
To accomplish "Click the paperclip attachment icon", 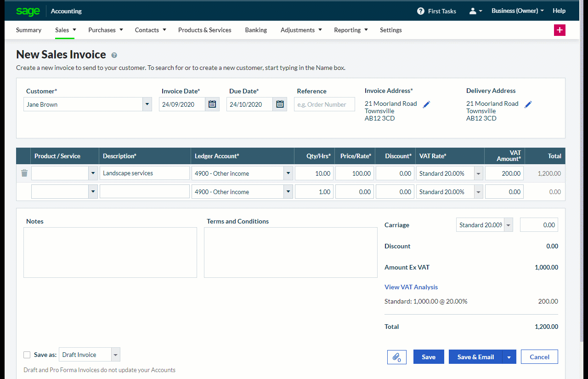I will pos(396,357).
